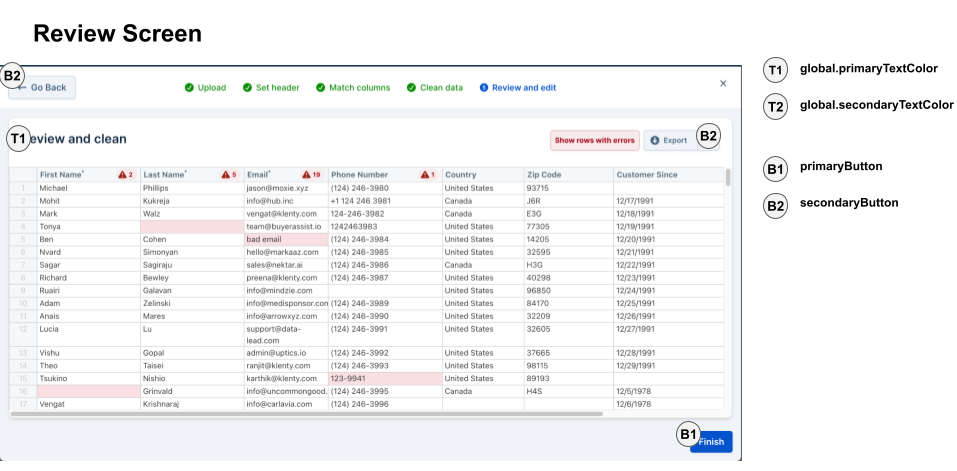Click the First Name error warning icon
The height and width of the screenshot is (471, 957).
coord(122,175)
